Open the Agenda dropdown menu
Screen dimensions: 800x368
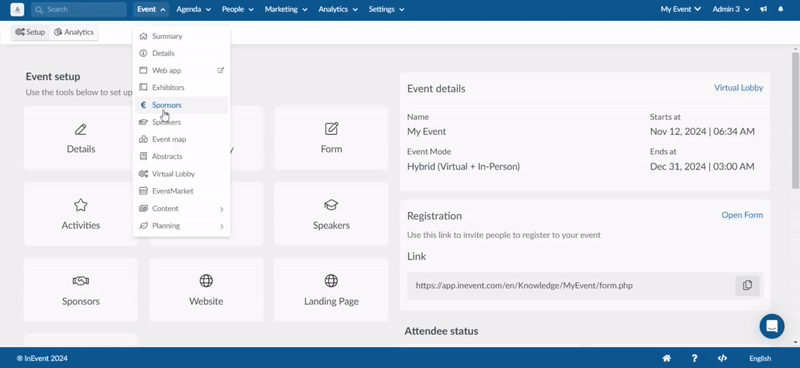tap(193, 9)
